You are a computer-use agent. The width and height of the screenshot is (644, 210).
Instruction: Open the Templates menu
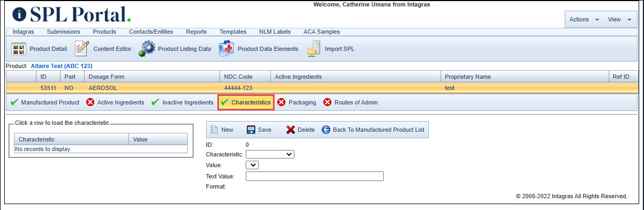click(x=233, y=32)
